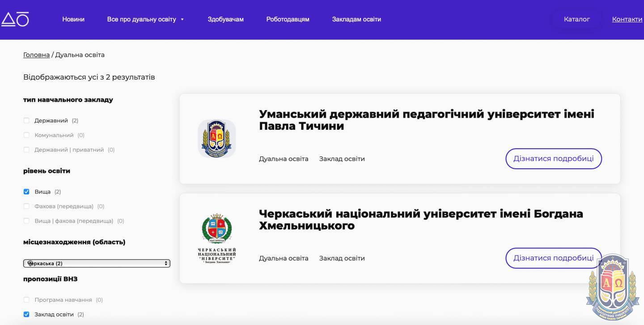Viewport: 644px width, 325px height.
Task: Click the arrow next to Все про дуальну освіту
Action: pos(182,20)
